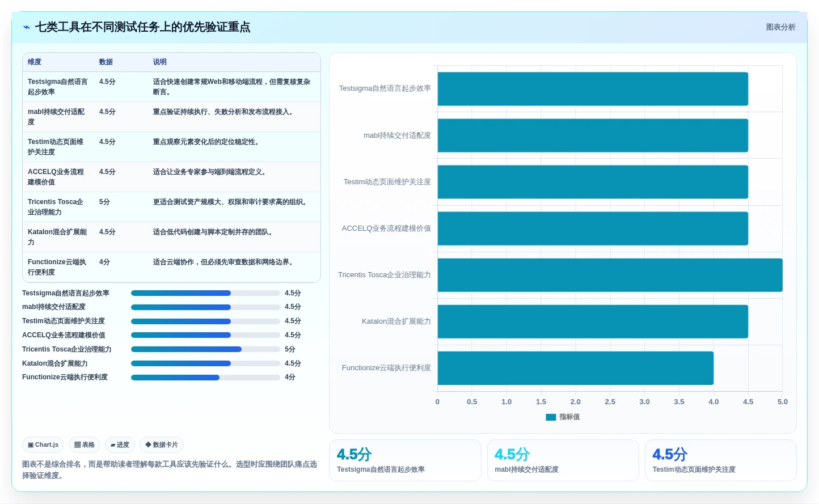Click the Functionize bar in the chart
This screenshot has width=819, height=504.
(576, 368)
